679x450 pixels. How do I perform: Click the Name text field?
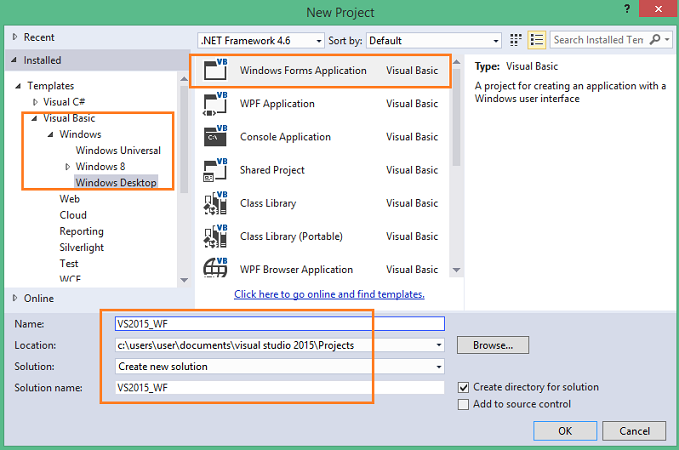pyautogui.click(x=280, y=324)
